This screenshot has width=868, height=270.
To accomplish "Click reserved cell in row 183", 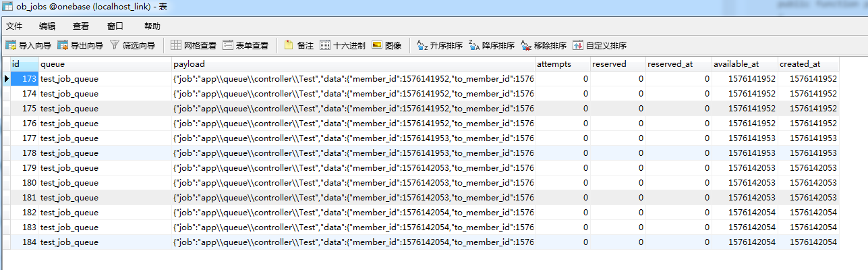I will click(617, 227).
